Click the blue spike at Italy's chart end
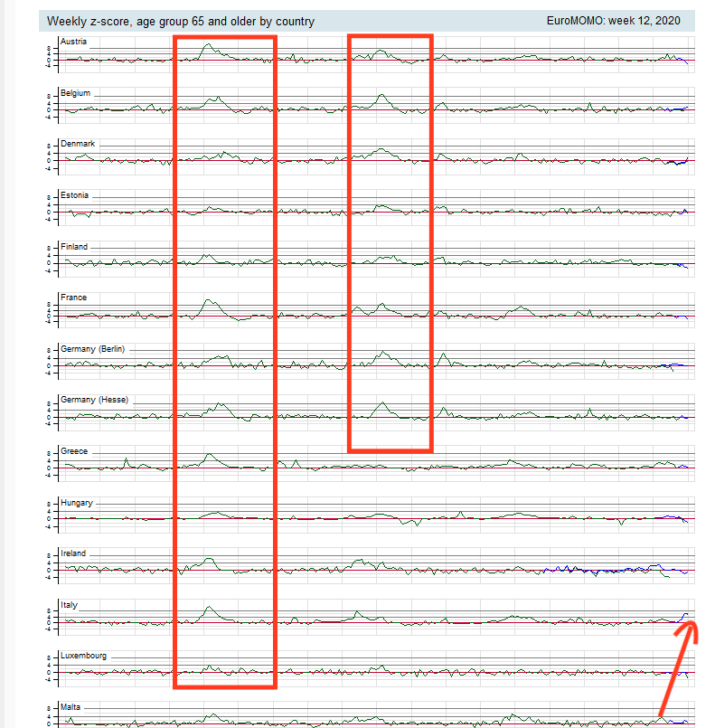 click(685, 613)
